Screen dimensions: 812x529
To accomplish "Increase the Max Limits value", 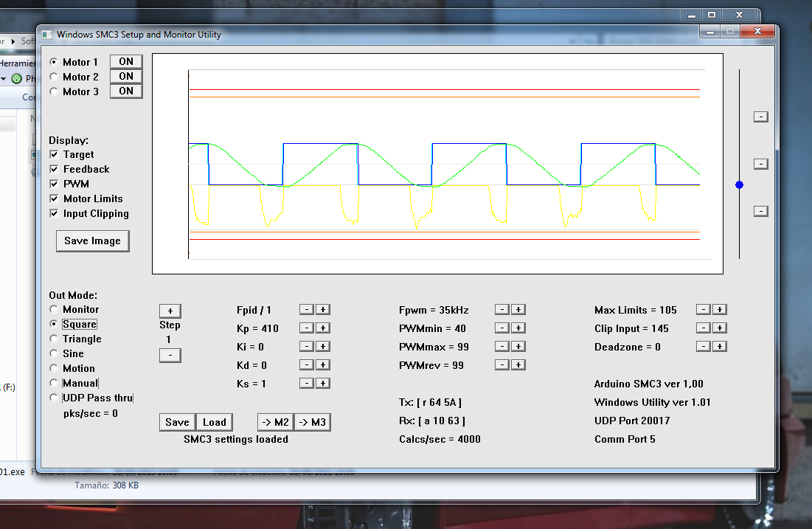I will (721, 309).
